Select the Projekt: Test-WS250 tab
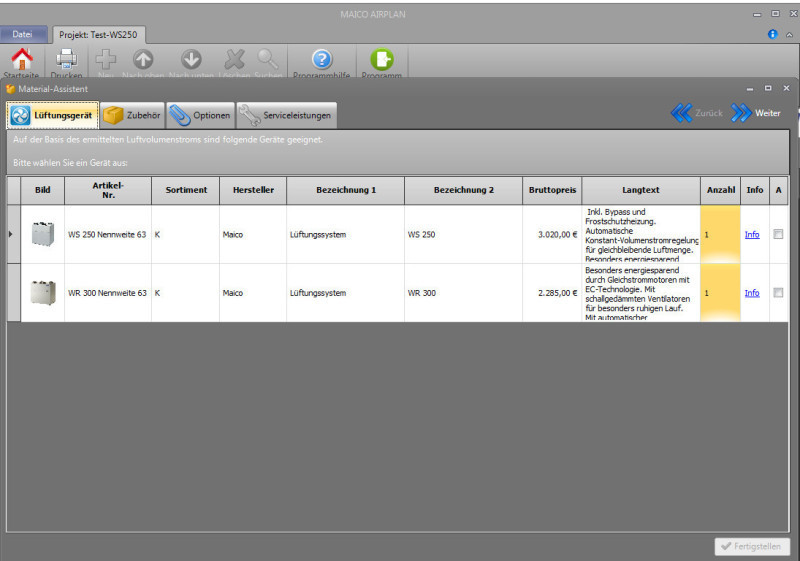 98,35
